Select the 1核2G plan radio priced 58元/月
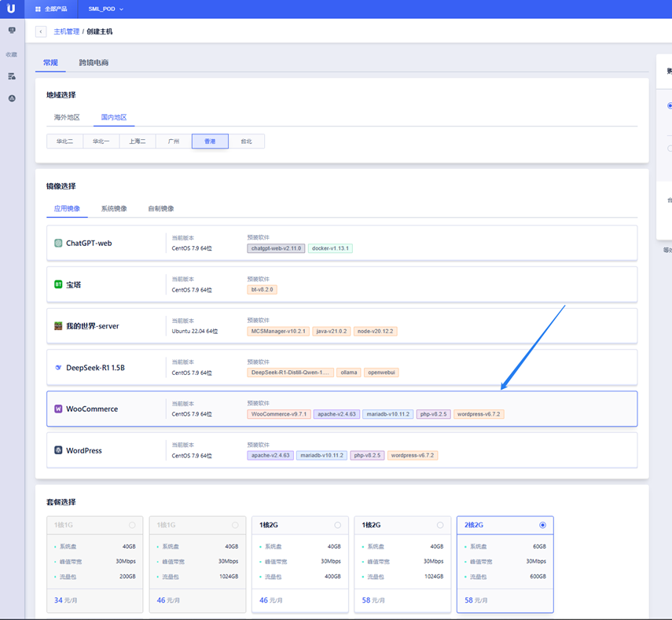The image size is (672, 620). pos(440,525)
